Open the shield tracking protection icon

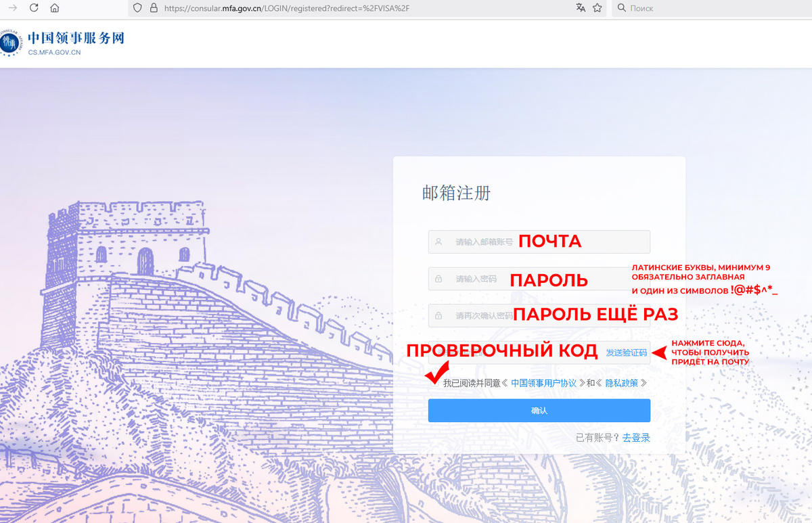click(137, 8)
